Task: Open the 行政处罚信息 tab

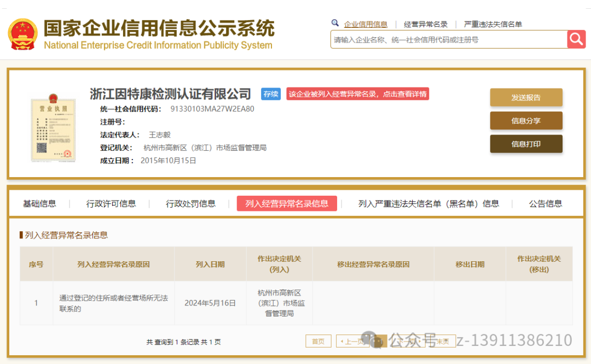Action: [190, 203]
